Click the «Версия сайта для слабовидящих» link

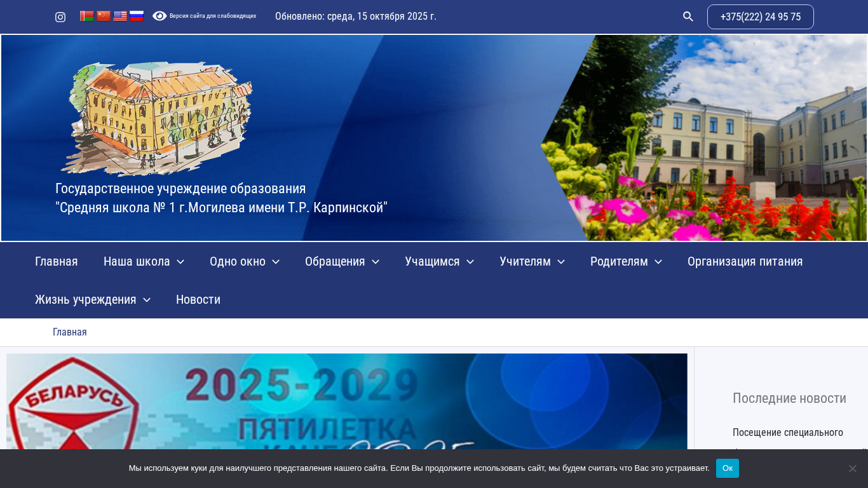tap(213, 16)
